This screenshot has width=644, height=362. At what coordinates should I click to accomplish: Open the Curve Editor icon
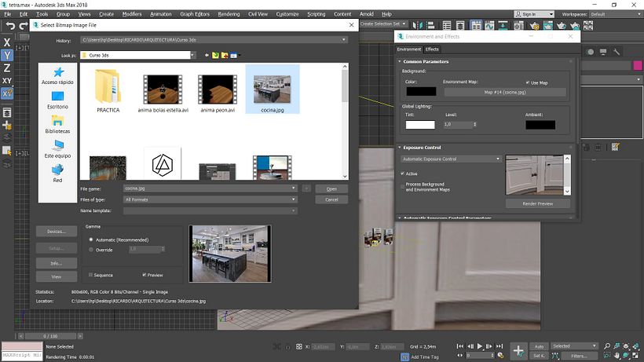(x=489, y=25)
